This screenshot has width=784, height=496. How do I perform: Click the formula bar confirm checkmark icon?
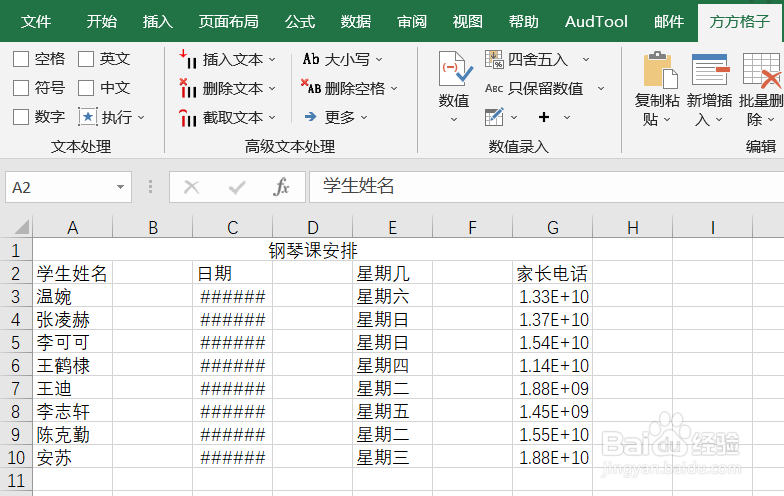coord(236,188)
